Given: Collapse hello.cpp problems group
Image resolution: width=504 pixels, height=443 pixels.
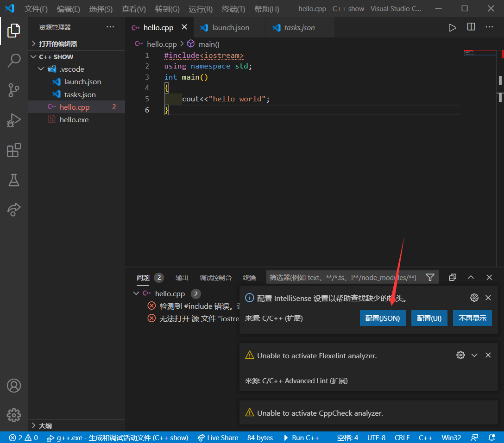Looking at the screenshot, I should point(136,293).
